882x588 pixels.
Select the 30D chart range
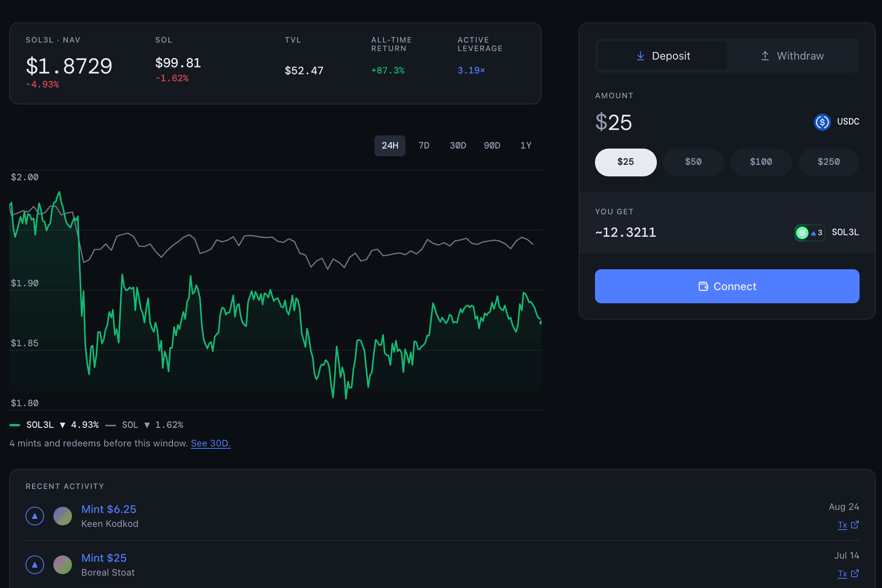point(458,145)
